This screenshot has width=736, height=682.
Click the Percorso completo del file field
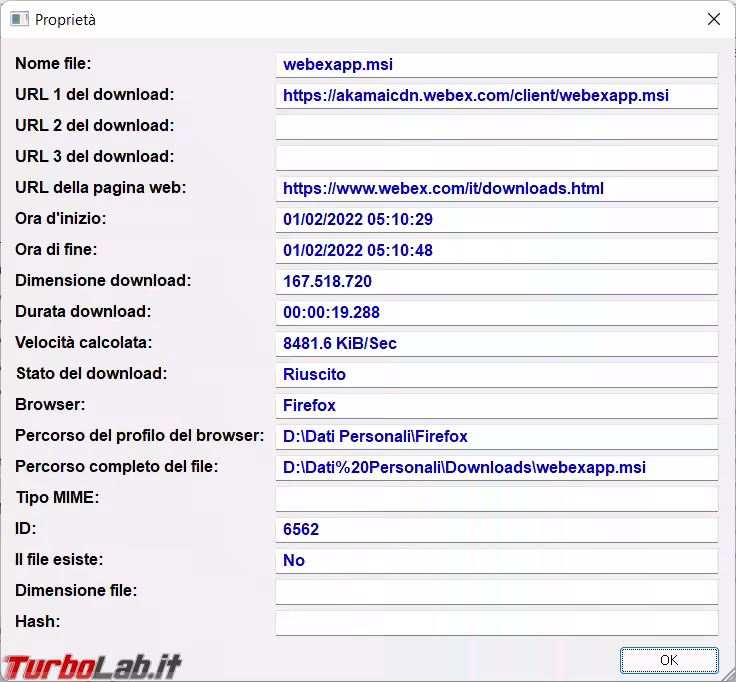[x=496, y=468]
